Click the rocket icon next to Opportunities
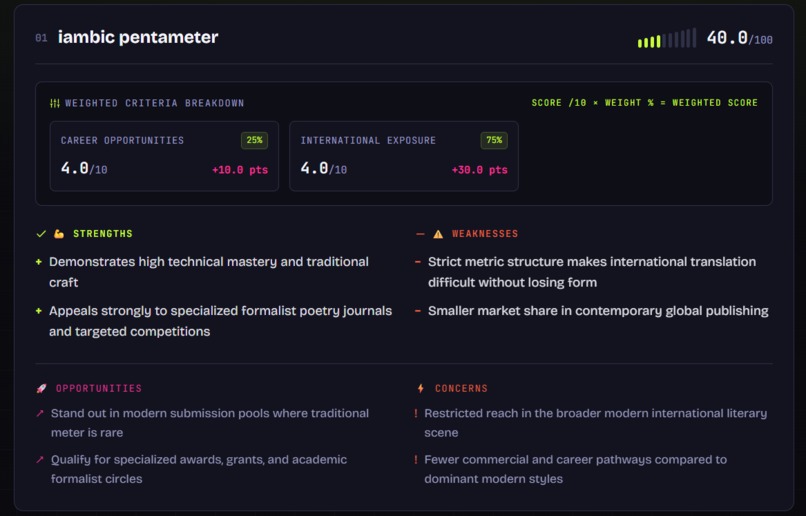806x516 pixels. [41, 389]
